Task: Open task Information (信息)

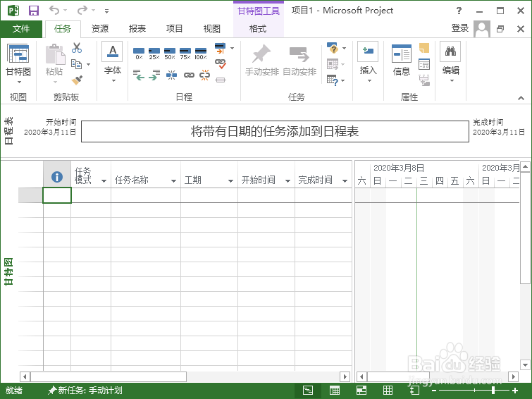Action: click(x=402, y=59)
